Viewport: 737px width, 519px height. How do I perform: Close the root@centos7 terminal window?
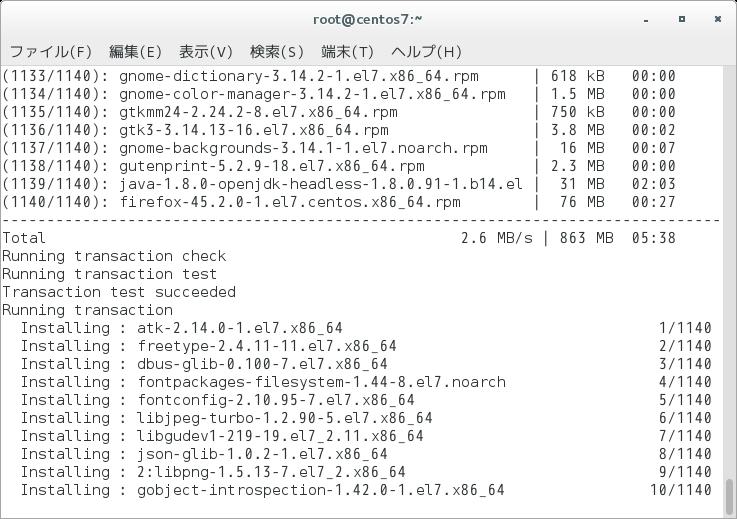pyautogui.click(x=718, y=19)
